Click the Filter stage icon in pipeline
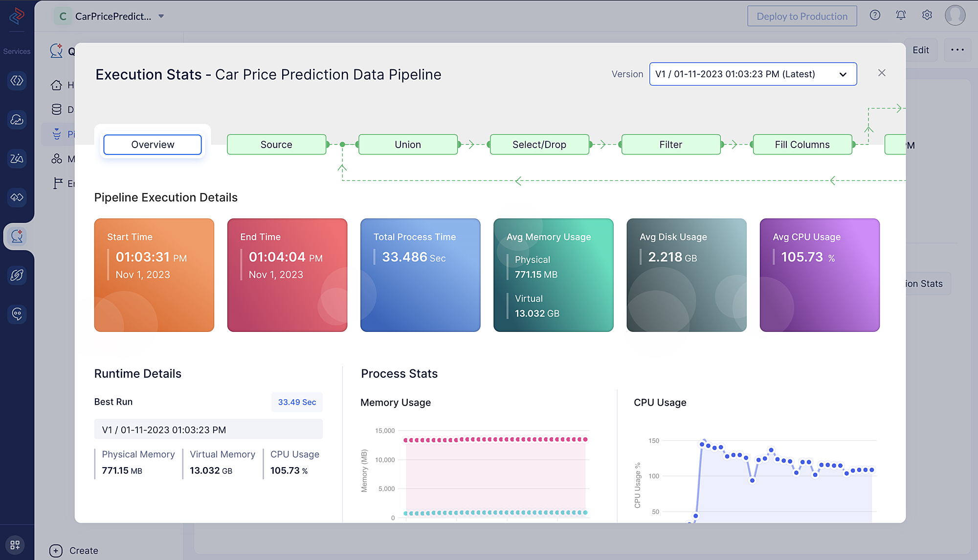This screenshot has height=560, width=978. click(670, 144)
